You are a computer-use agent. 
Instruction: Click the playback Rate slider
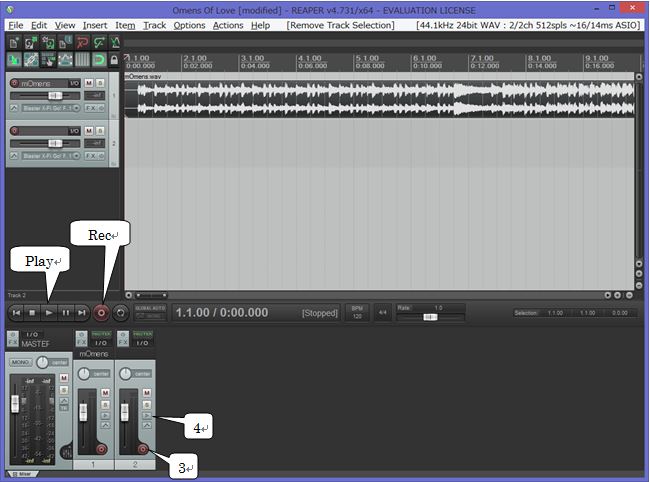(430, 316)
